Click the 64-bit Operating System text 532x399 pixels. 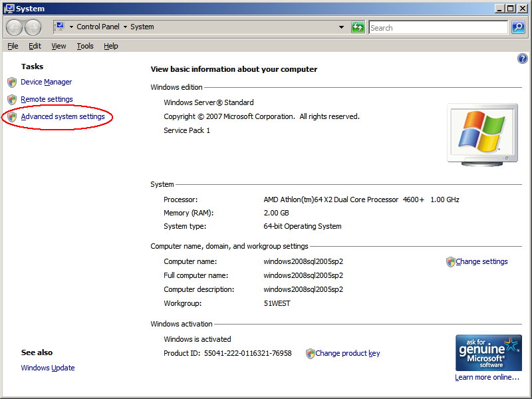click(303, 226)
